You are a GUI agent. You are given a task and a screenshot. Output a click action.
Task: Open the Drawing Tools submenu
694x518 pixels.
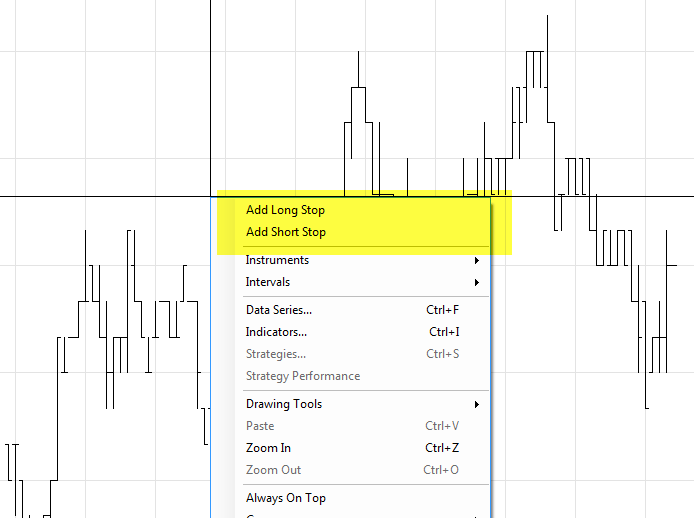284,404
